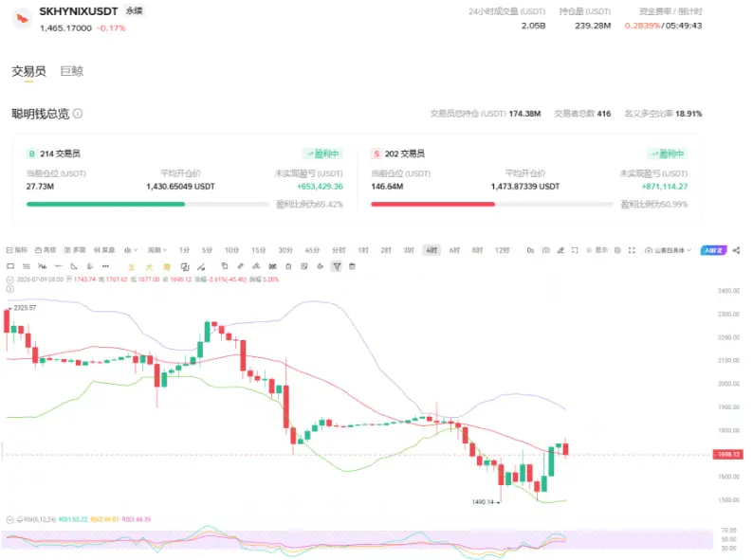Image resolution: width=753 pixels, height=560 pixels.
Task: Click the share icon at toolbar right end
Action: coord(736,250)
